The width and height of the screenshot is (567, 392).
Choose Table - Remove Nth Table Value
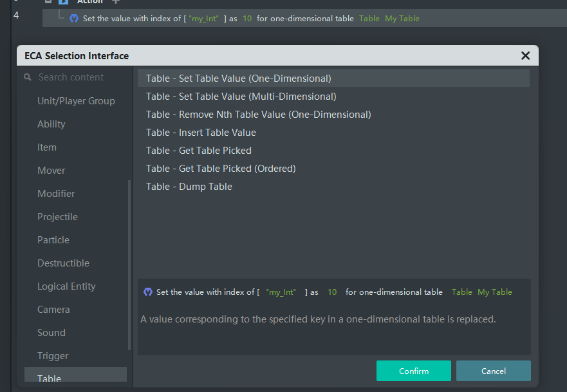(x=259, y=115)
